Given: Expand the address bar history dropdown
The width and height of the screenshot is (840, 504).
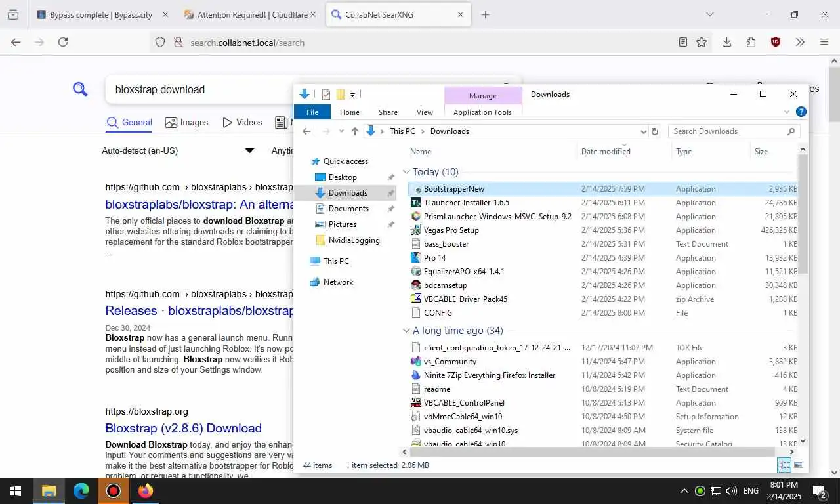Looking at the screenshot, I should (643, 131).
